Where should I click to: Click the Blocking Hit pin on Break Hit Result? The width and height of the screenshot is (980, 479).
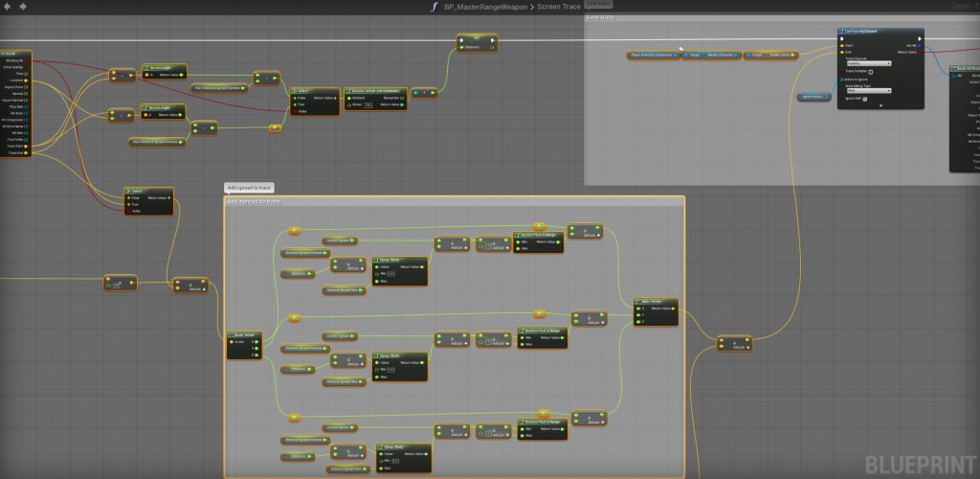click(25, 59)
